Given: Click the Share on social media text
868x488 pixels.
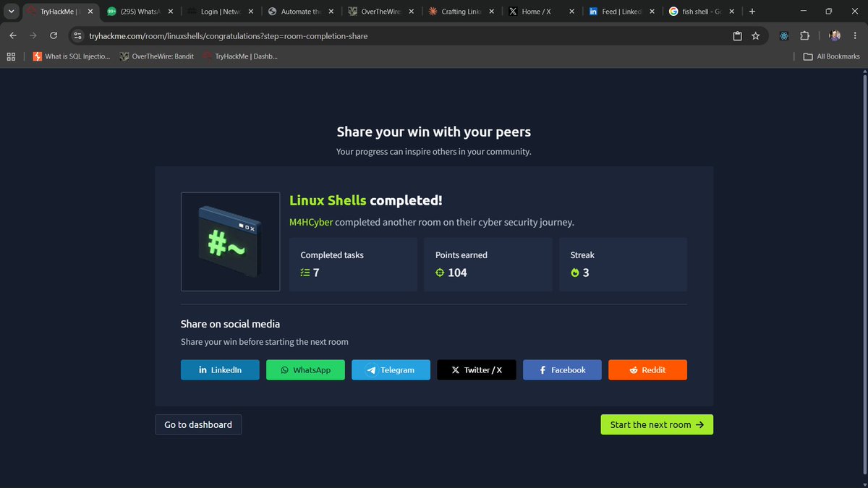Looking at the screenshot, I should coord(230,324).
